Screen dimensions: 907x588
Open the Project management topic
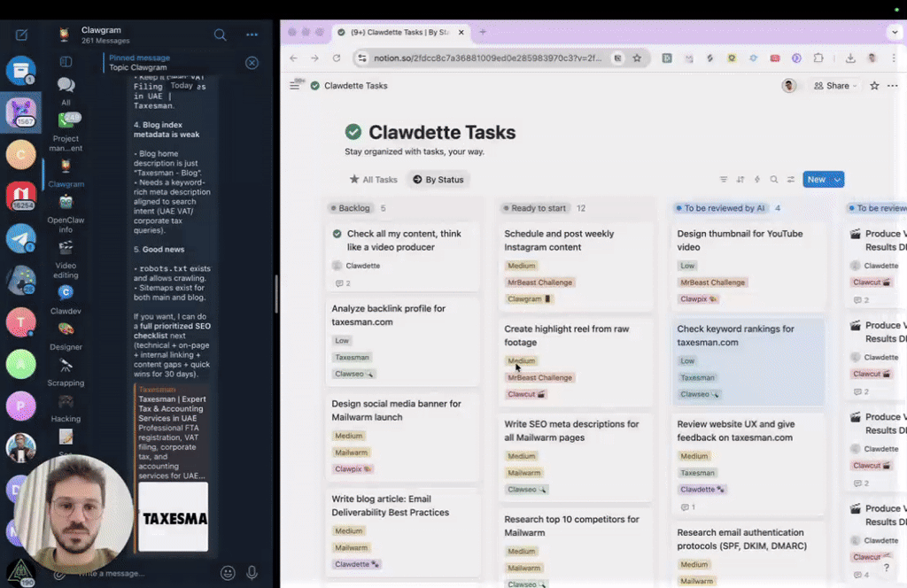tap(66, 133)
